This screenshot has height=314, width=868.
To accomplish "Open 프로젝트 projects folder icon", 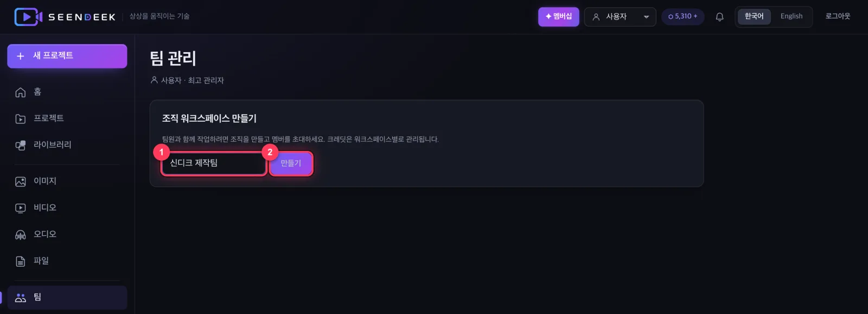I will point(21,119).
